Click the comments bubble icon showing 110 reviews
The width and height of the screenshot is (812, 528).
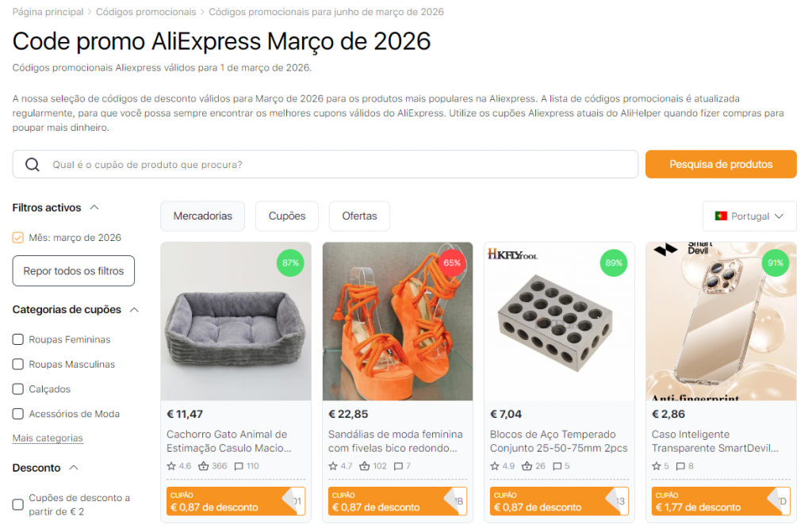pos(237,467)
